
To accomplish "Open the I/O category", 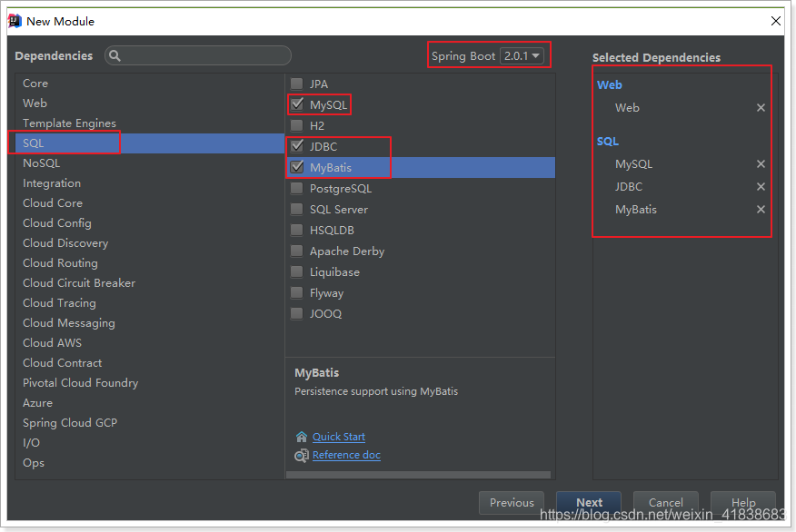I will 150,443.
